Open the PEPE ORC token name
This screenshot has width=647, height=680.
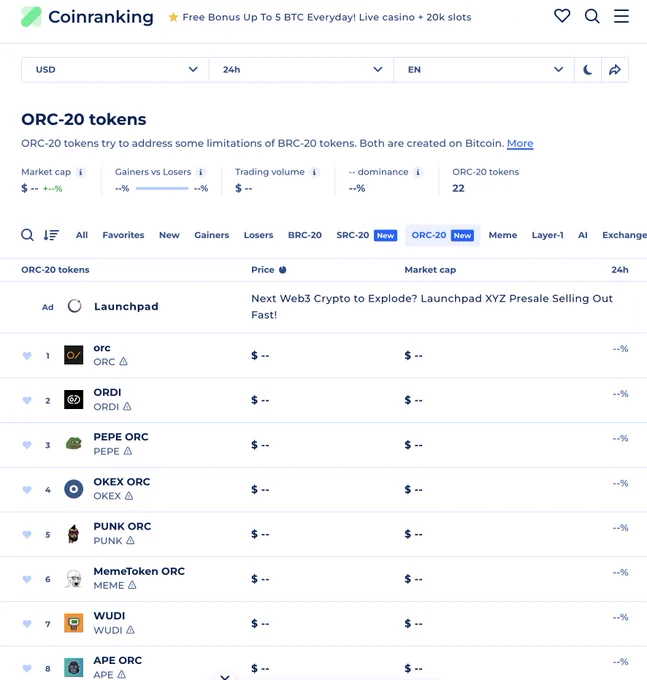pyautogui.click(x=121, y=437)
